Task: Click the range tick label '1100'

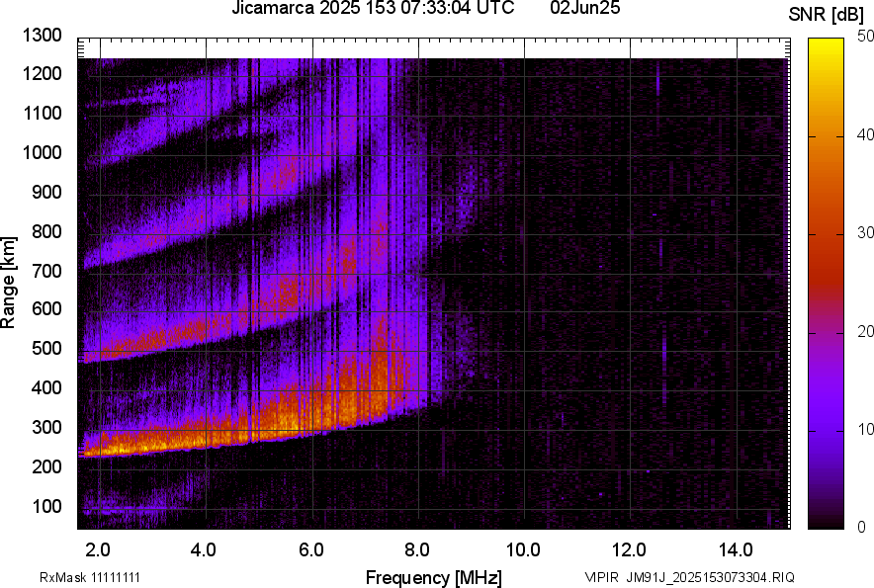Action: pos(43,113)
